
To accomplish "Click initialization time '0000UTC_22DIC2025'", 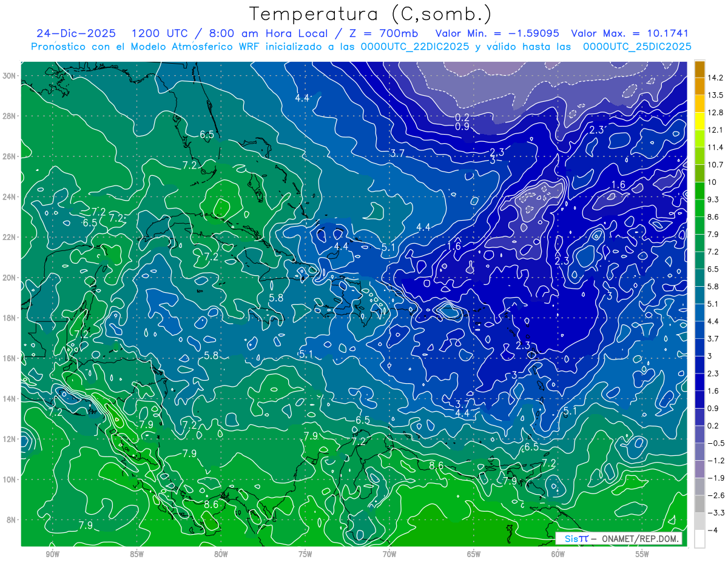I will pyautogui.click(x=415, y=46).
